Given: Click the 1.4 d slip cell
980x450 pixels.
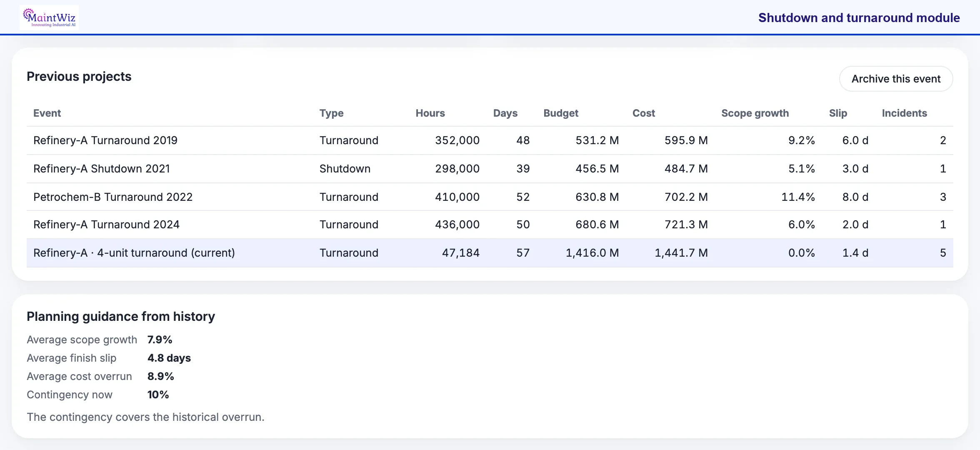Looking at the screenshot, I should click(x=855, y=253).
